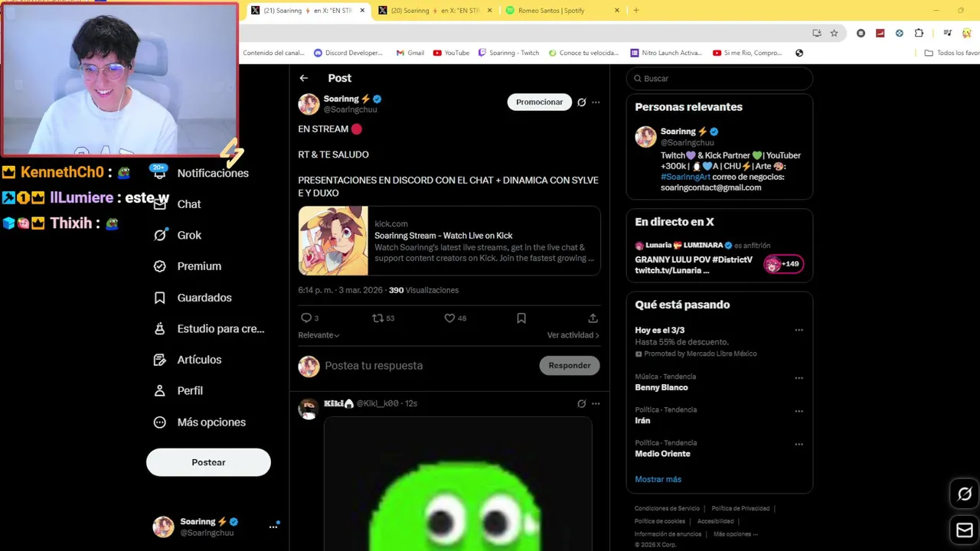Open more options on Kiki's reply
980x551 pixels.
pos(596,403)
